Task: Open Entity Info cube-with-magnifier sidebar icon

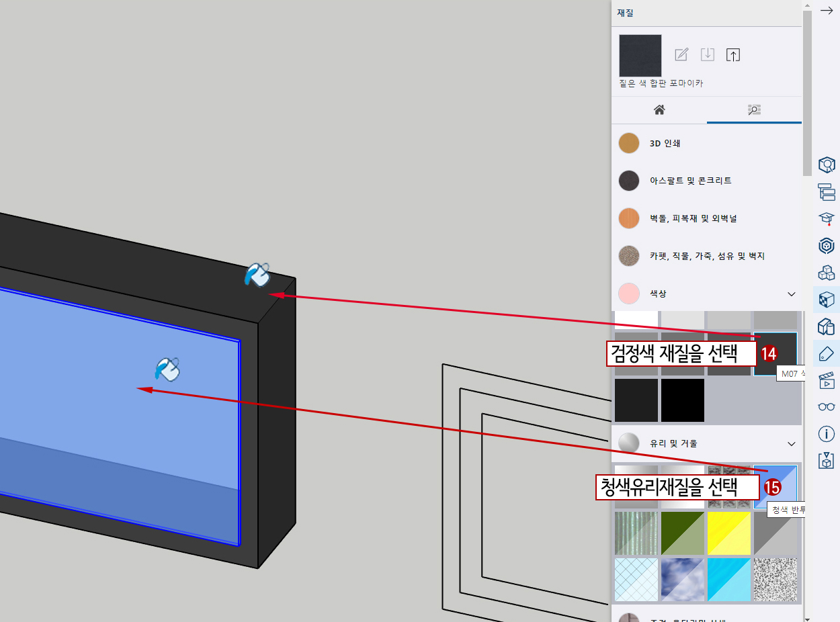Action: click(x=827, y=165)
